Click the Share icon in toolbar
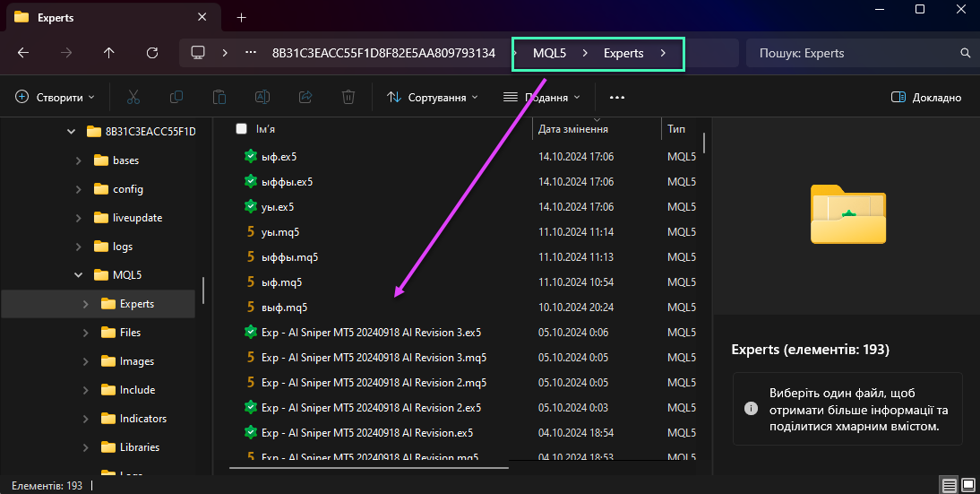Image resolution: width=980 pixels, height=494 pixels. 305,97
